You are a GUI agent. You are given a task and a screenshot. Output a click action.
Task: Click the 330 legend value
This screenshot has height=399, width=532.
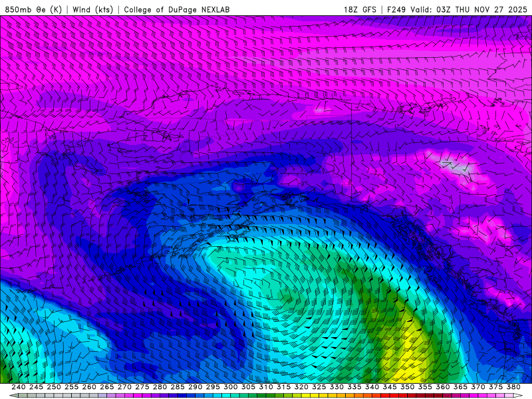pyautogui.click(x=336, y=387)
